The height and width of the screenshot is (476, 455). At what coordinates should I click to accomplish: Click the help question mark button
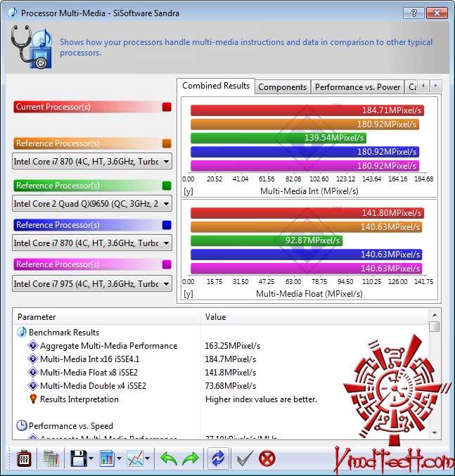pyautogui.click(x=414, y=13)
